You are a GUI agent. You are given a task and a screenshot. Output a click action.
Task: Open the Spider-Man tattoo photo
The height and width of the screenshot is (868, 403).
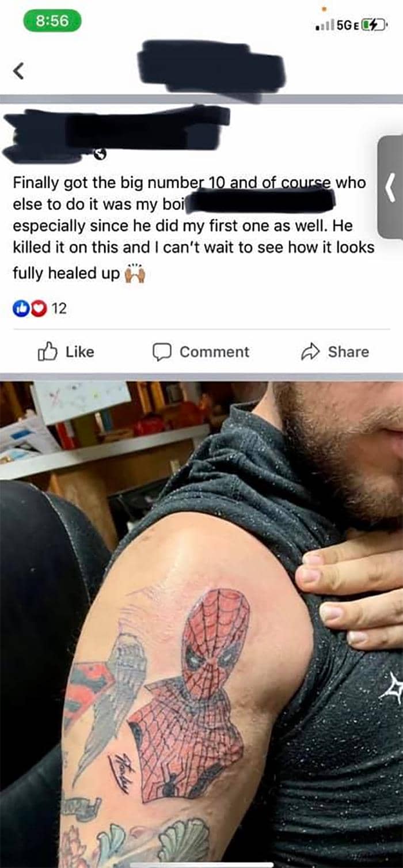coord(201,624)
